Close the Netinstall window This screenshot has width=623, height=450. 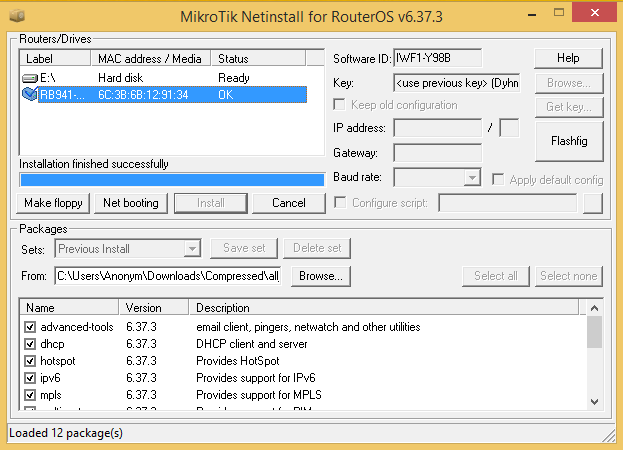coord(594,13)
